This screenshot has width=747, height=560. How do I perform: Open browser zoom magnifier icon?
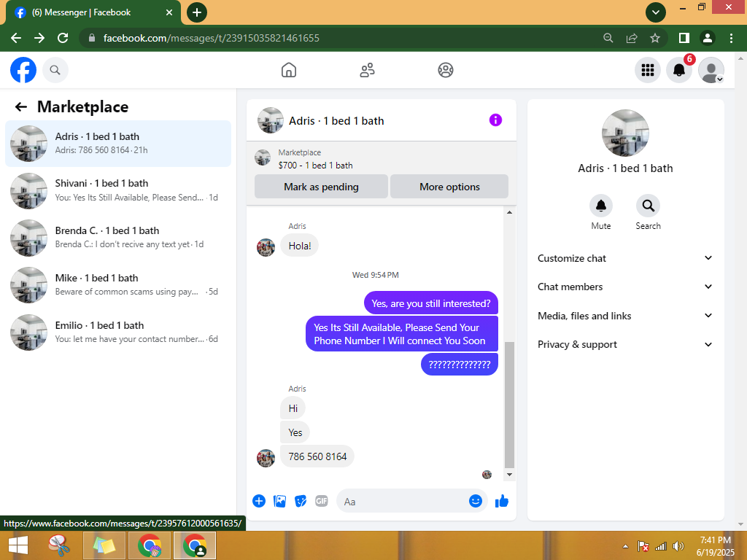(x=608, y=38)
